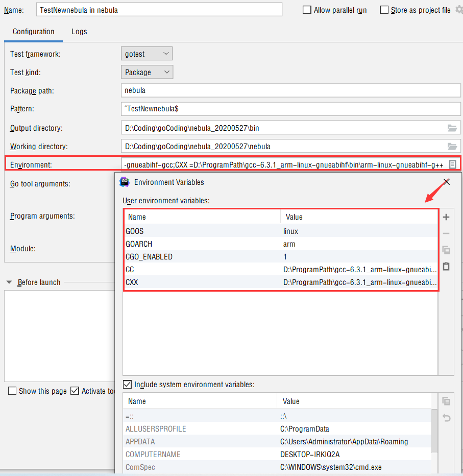463x476 pixels.
Task: Click the CXX path value cell
Action: coord(359,282)
